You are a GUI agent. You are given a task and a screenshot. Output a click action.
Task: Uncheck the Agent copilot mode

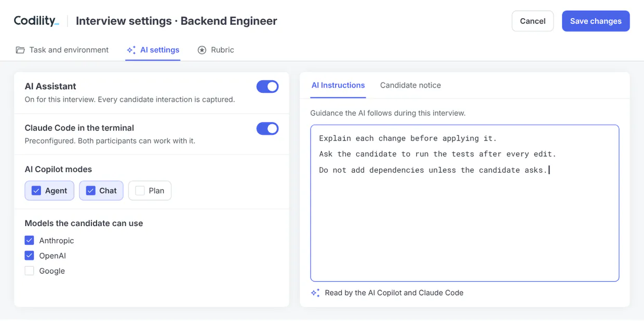tap(49, 190)
